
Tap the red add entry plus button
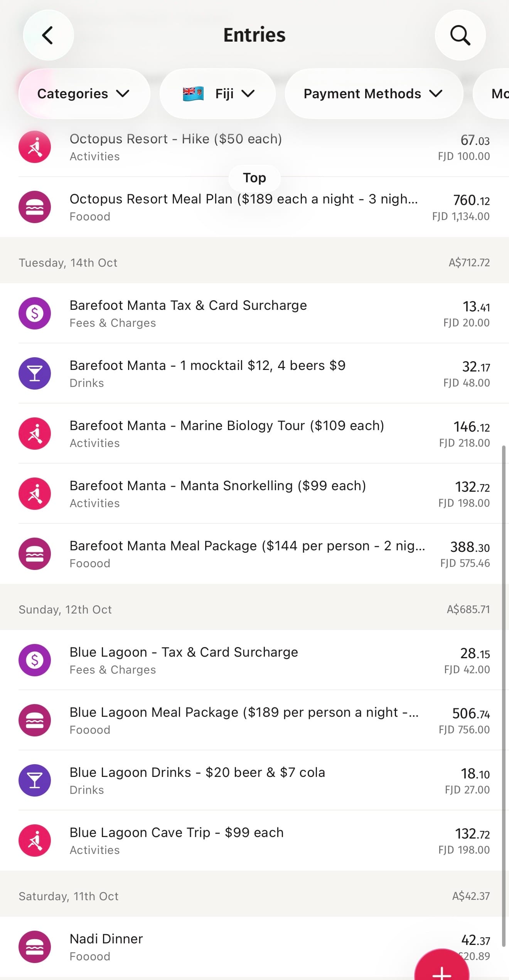[442, 967]
